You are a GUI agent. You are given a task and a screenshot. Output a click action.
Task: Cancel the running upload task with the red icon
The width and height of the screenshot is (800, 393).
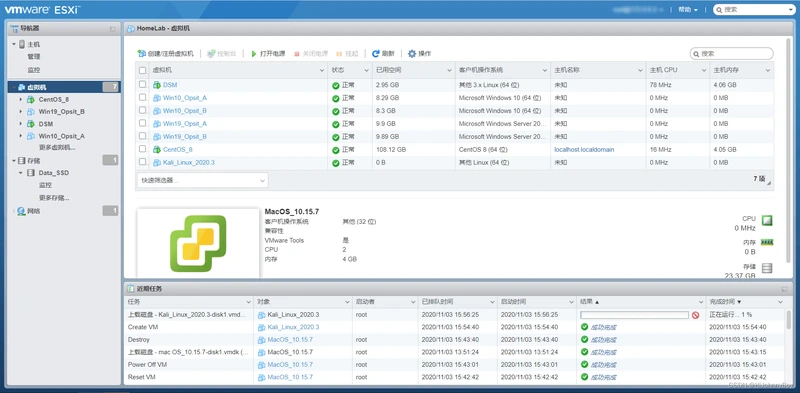coord(695,315)
